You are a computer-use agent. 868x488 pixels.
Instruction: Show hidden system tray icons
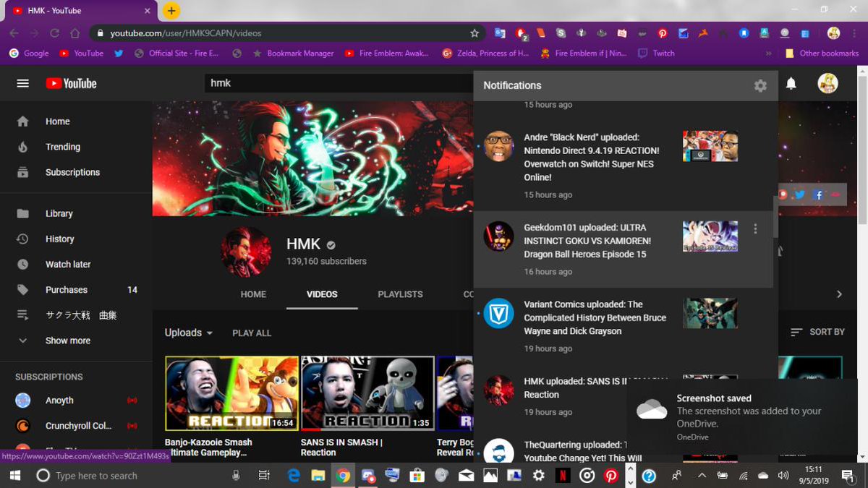(702, 476)
